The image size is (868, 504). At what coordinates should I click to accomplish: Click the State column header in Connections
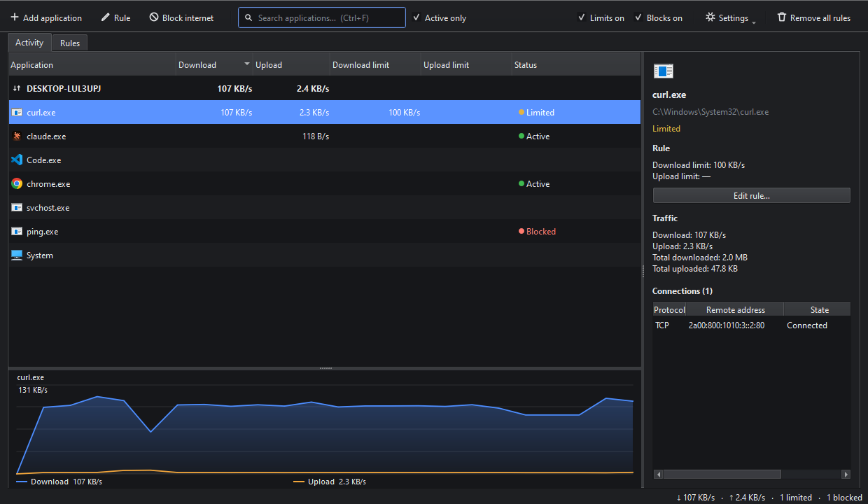pos(818,309)
